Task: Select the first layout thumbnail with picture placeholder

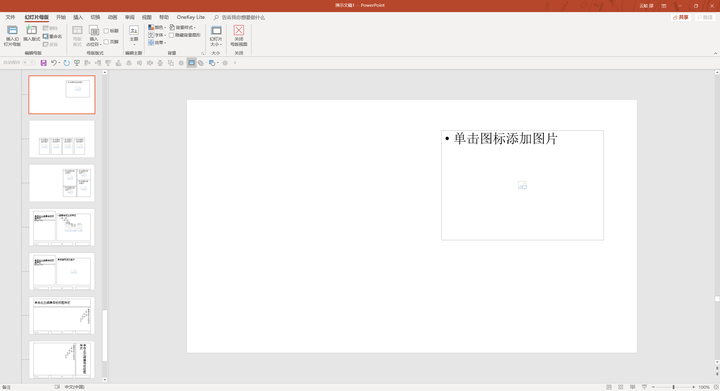Action: 62,95
